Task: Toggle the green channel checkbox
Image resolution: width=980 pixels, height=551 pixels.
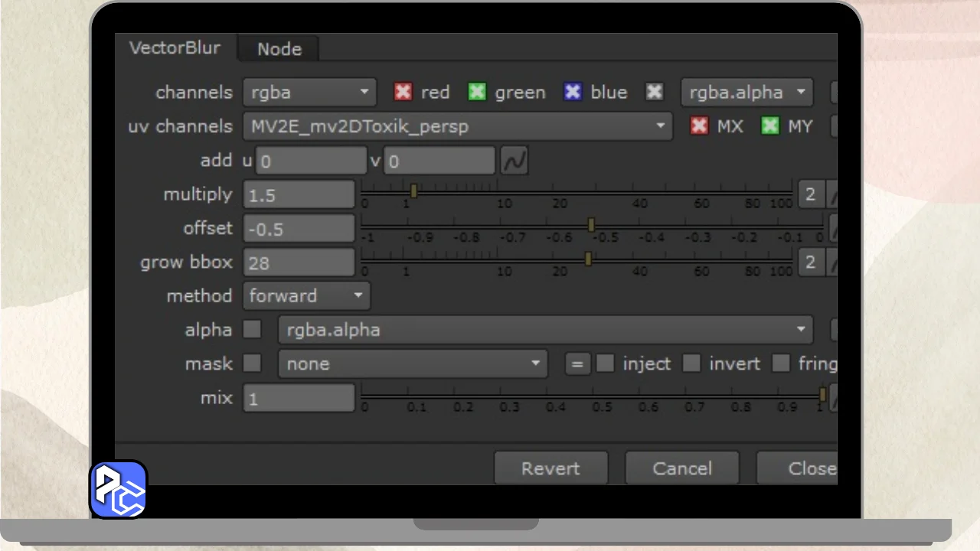Action: (477, 93)
